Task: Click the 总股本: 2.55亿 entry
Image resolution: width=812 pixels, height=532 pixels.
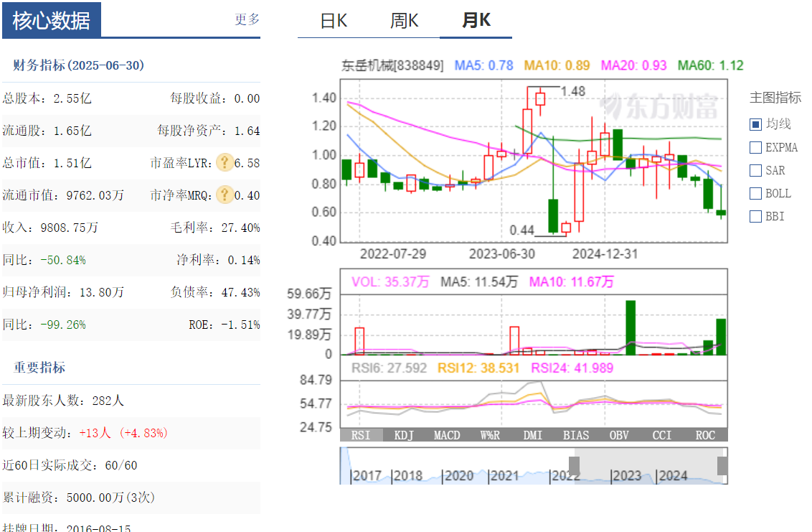Action: 47,98
